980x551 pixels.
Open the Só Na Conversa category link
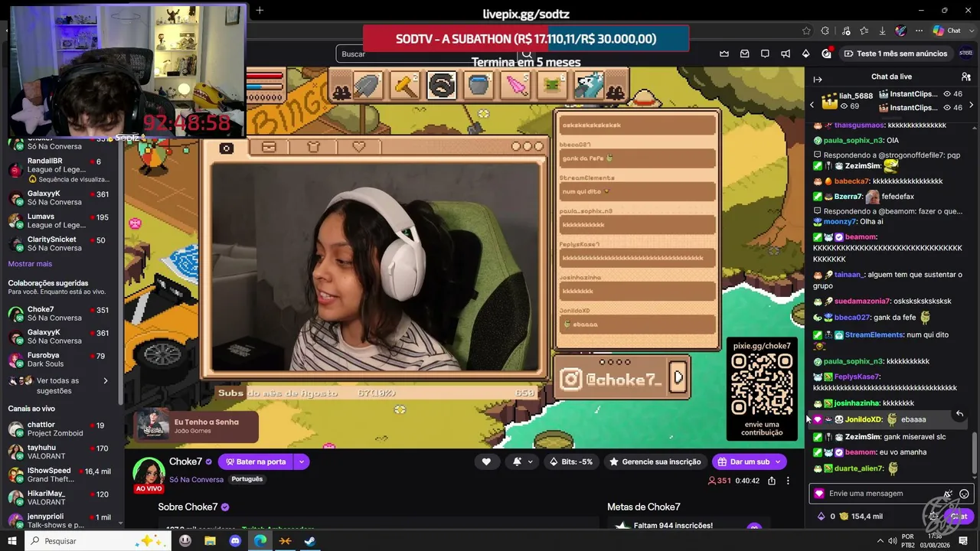(196, 480)
